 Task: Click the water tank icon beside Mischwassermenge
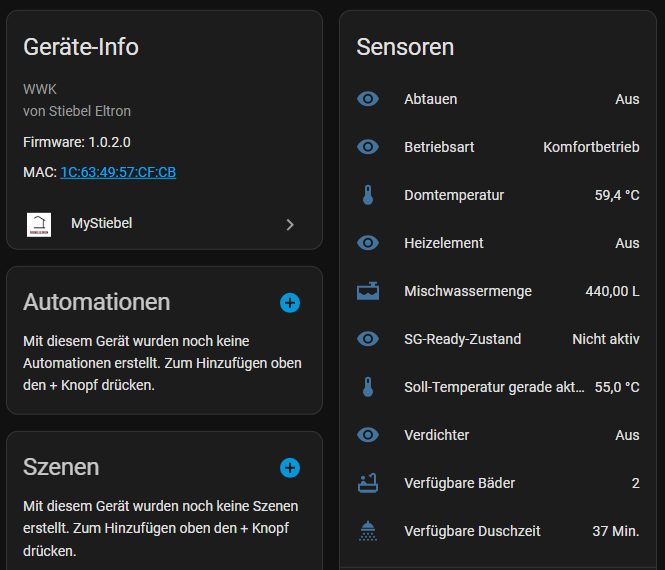pos(368,291)
